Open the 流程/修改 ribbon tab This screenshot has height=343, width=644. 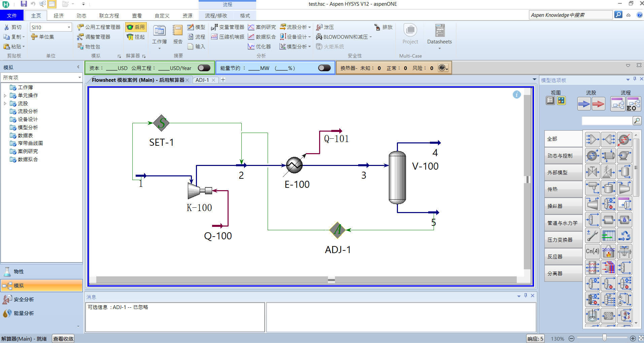216,15
